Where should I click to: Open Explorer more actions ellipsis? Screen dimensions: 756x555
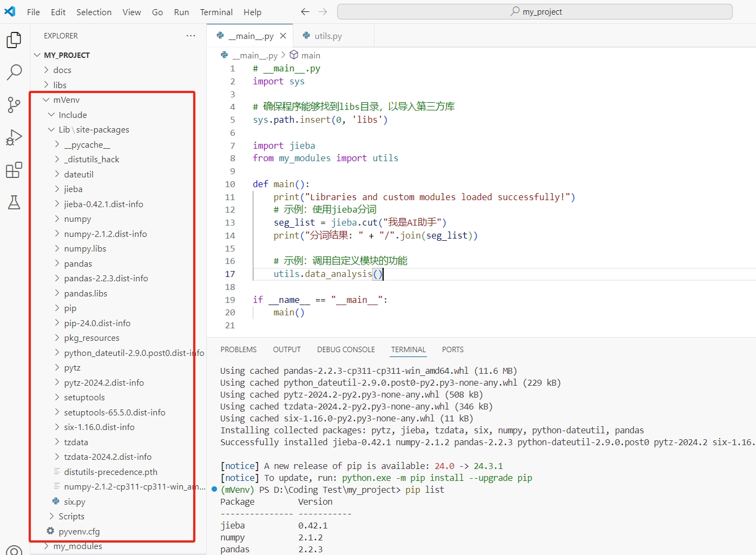click(x=190, y=36)
